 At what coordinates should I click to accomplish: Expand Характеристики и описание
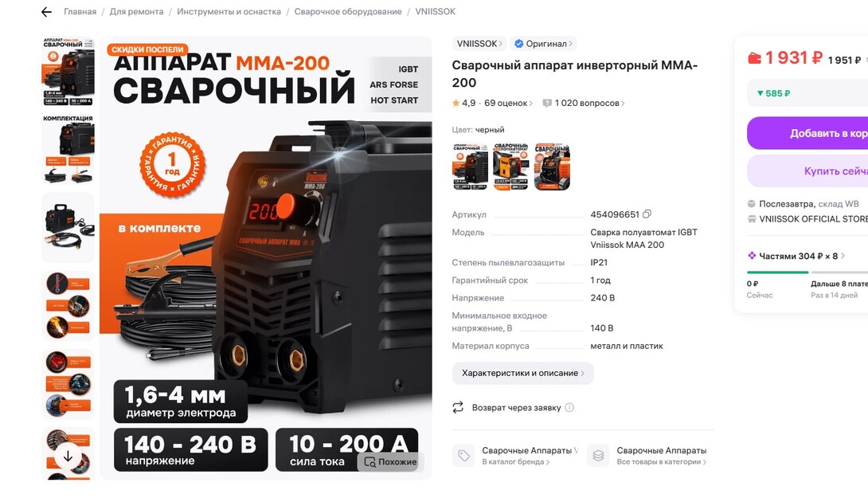coord(522,373)
